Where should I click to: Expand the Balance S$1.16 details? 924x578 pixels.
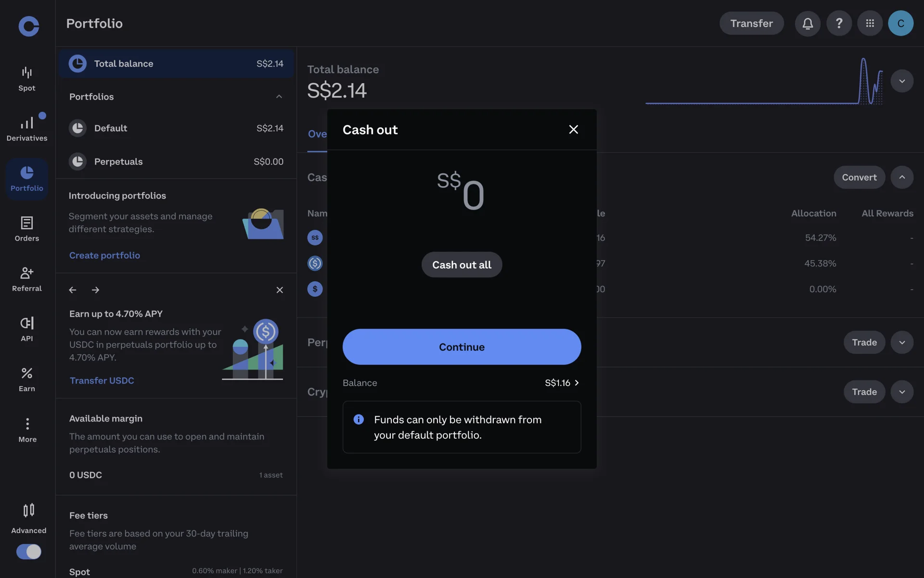(x=562, y=383)
